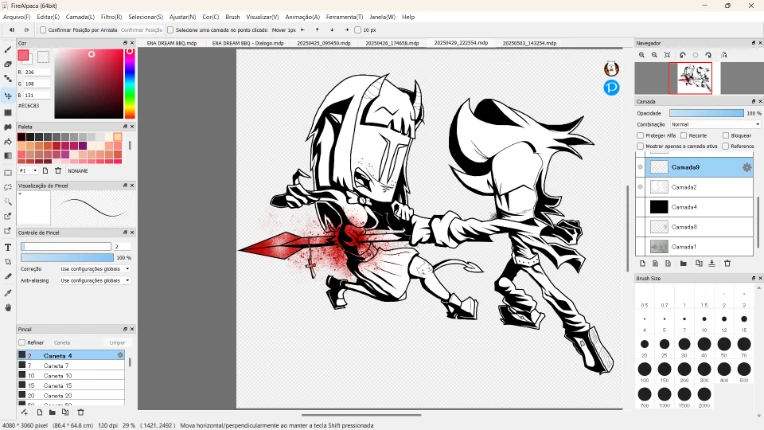
Task: Enable Recorte checkbox
Action: [684, 135]
